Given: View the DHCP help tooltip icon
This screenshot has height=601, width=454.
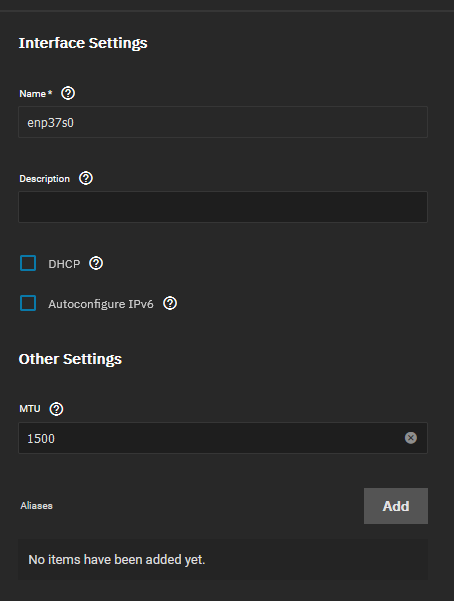Looking at the screenshot, I should click(x=96, y=263).
